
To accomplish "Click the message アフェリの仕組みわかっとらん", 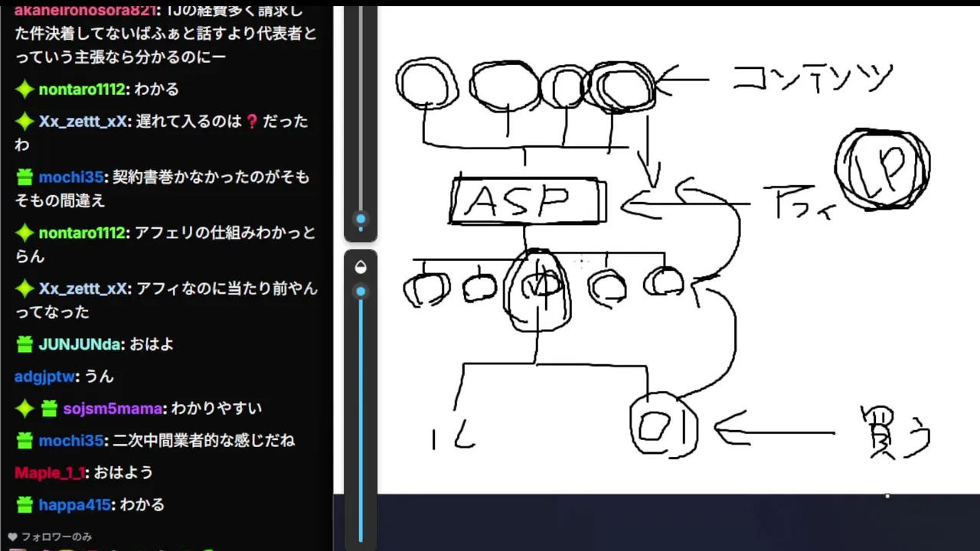I will (x=166, y=244).
